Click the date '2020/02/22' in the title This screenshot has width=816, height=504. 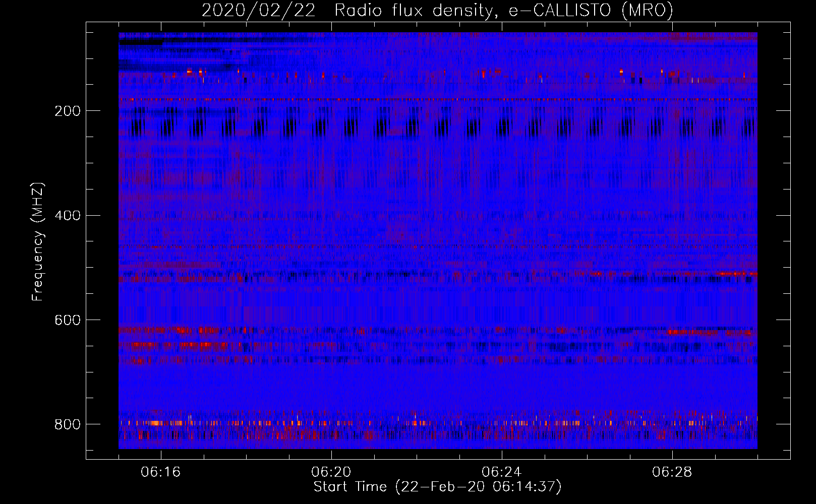(259, 10)
